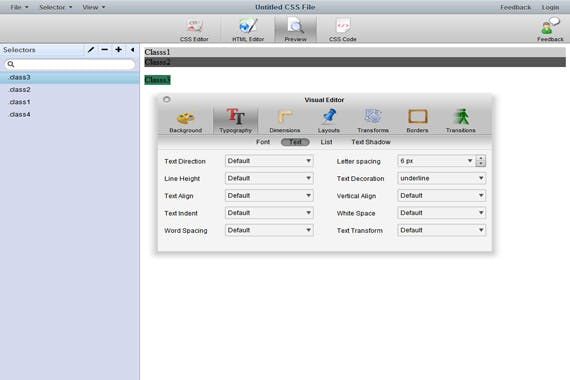Viewport: 570px width, 380px height.
Task: Show the CSS Code view
Action: click(342, 29)
